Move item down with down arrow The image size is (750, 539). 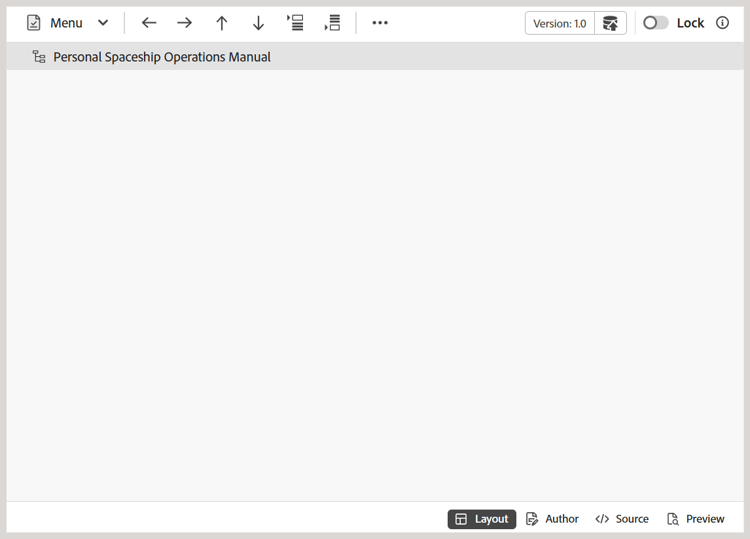[258, 23]
